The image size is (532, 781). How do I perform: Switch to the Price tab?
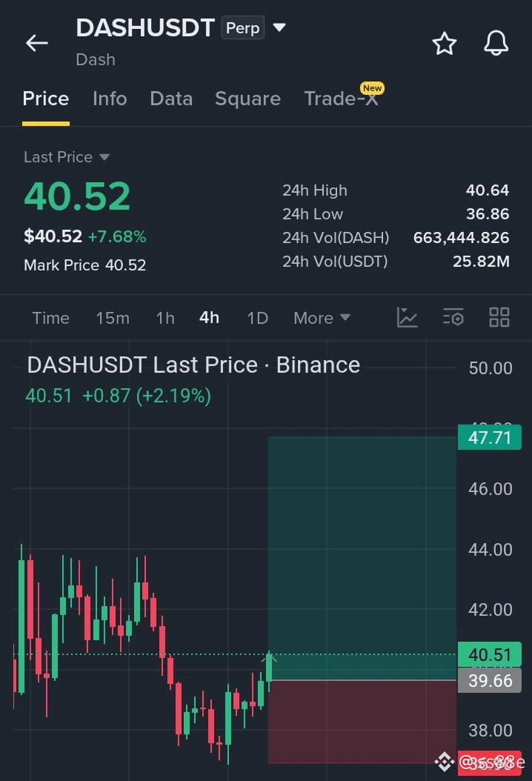click(46, 99)
